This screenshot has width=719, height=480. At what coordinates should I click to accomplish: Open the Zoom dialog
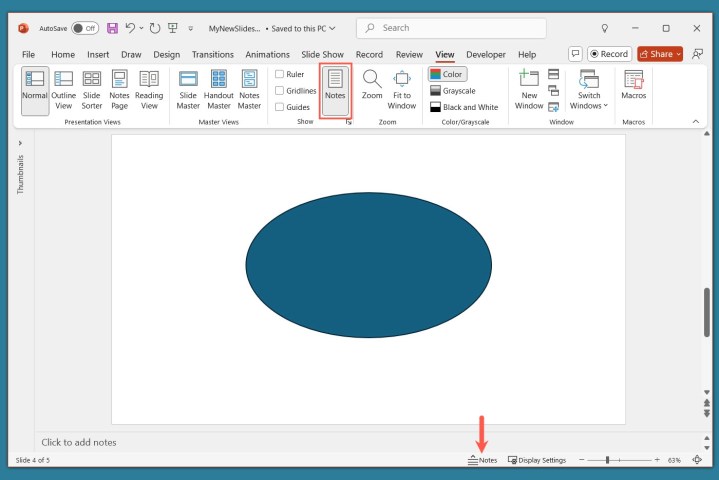pos(372,89)
